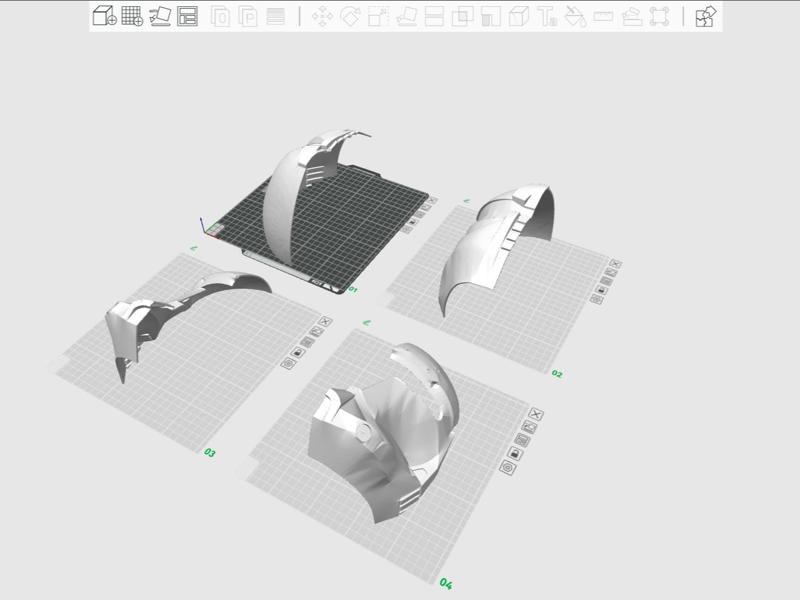The width and height of the screenshot is (800, 600).
Task: Select the Measure ruler tool
Action: (604, 16)
